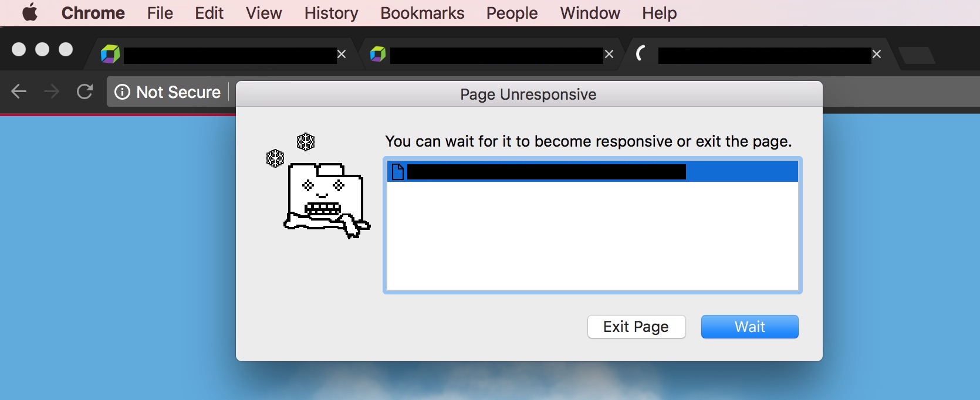Click the empty area of the page list
Image resolution: width=980 pixels, height=400 pixels.
(x=593, y=236)
